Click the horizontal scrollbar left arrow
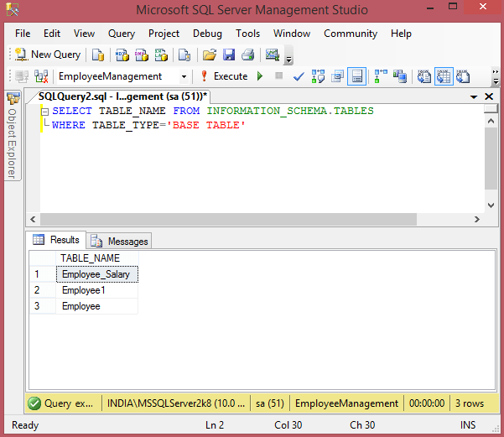This screenshot has width=504, height=437. (33, 219)
